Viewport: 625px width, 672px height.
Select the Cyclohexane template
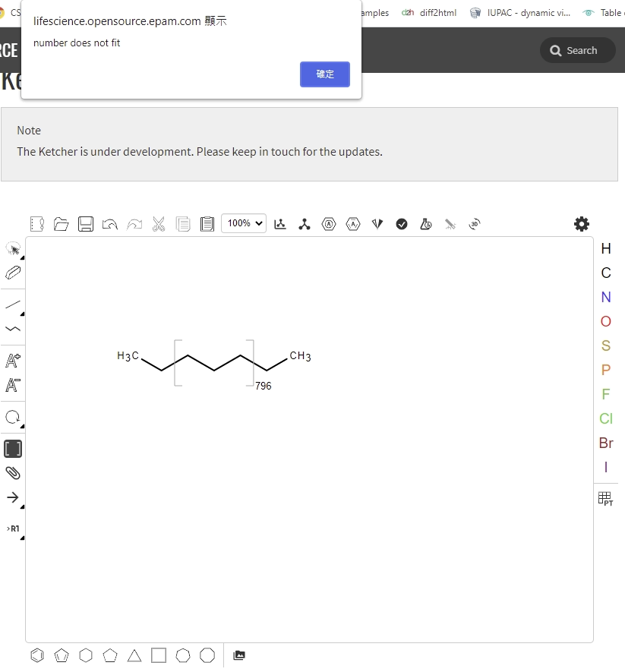click(86, 655)
